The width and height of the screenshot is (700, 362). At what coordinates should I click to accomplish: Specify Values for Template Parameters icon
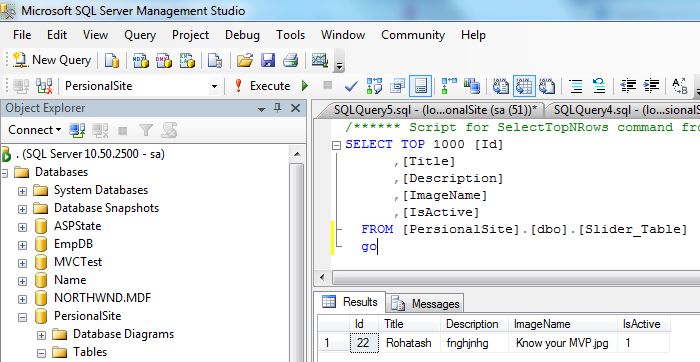[x=679, y=86]
